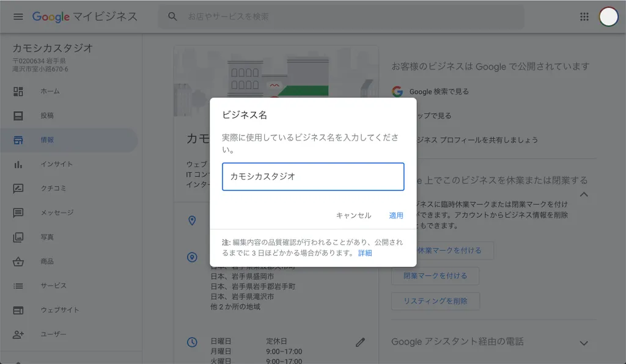The image size is (626, 364).
Task: Click the ユーザー add person icon
Action: click(x=18, y=335)
